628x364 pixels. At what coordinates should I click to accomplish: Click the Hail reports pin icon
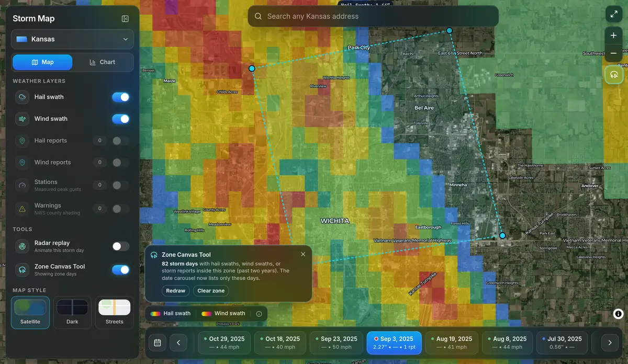pos(23,141)
